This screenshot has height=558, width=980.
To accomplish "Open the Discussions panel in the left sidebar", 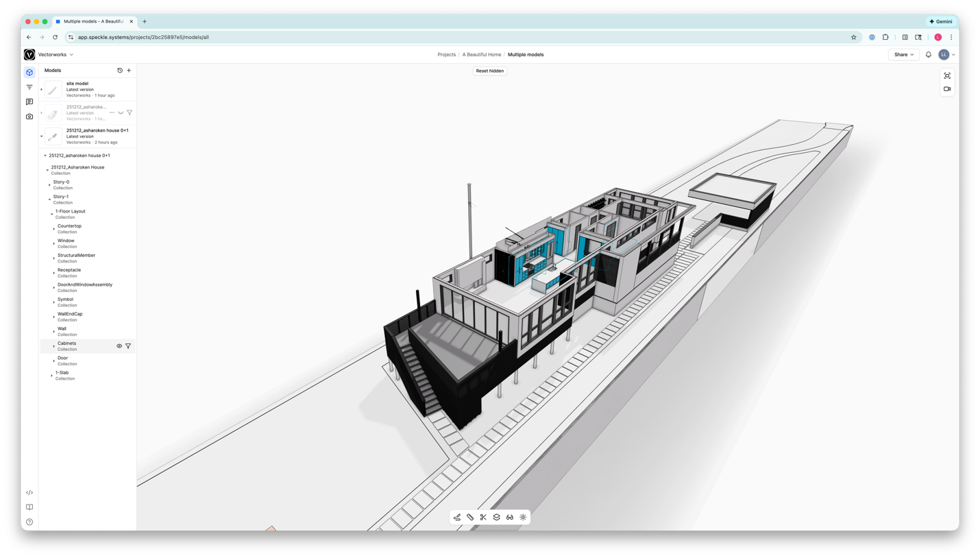I will click(x=29, y=101).
